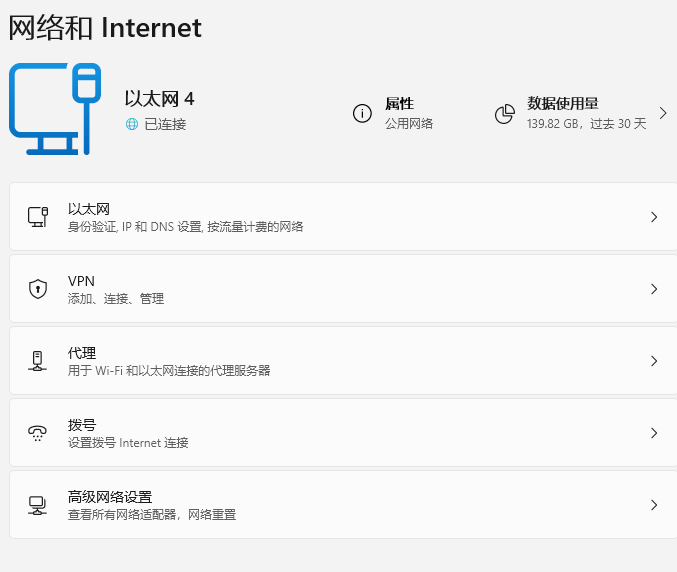Click the properties info circle icon

point(362,113)
